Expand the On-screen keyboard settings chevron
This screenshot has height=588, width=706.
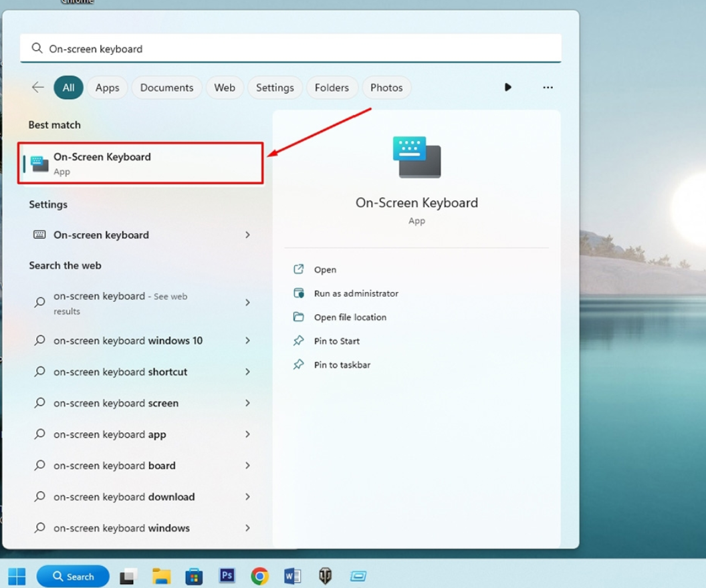click(247, 235)
